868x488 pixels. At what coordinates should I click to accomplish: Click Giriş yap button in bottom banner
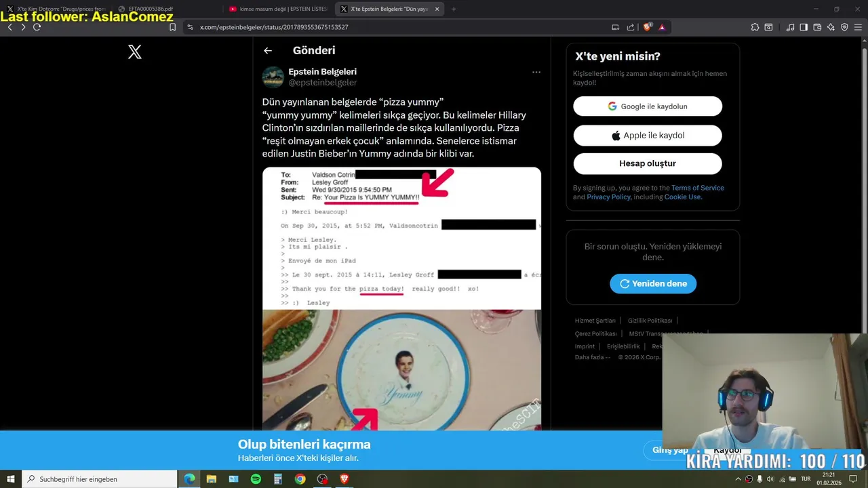[671, 450]
